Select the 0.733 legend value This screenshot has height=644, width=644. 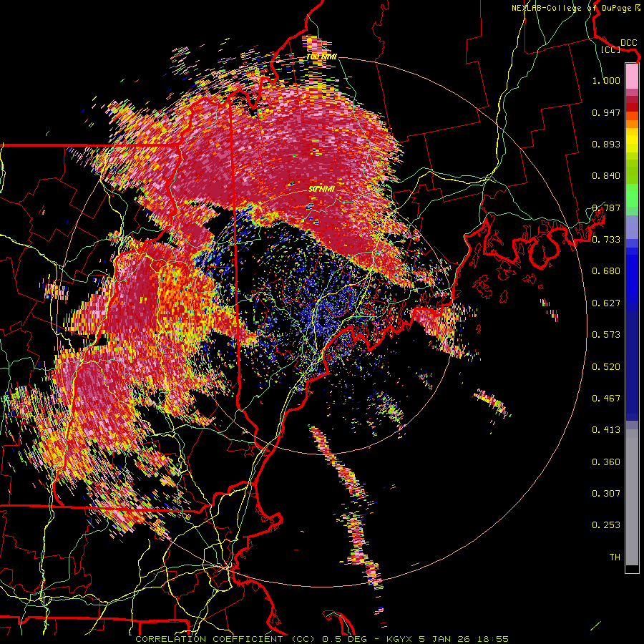[x=606, y=240]
